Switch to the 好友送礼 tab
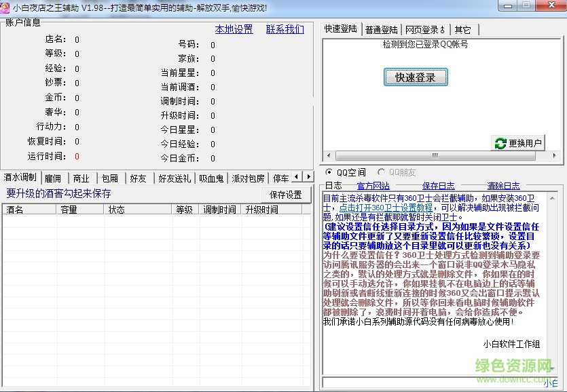This screenshot has width=567, height=392. (x=175, y=178)
